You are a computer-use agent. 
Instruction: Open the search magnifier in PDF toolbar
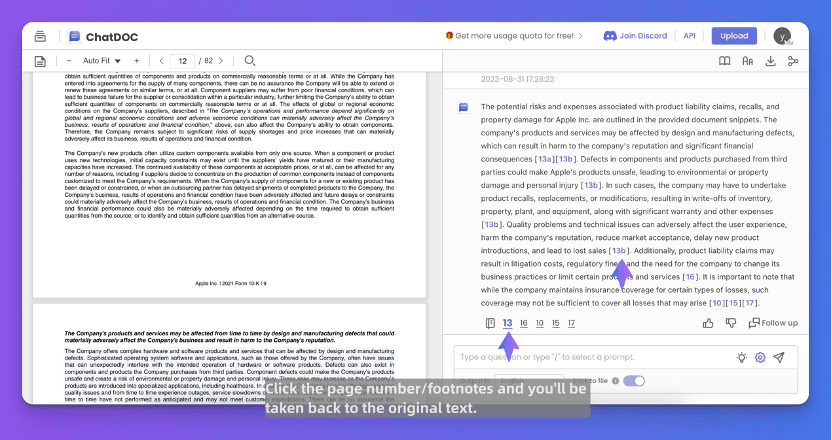(x=250, y=61)
